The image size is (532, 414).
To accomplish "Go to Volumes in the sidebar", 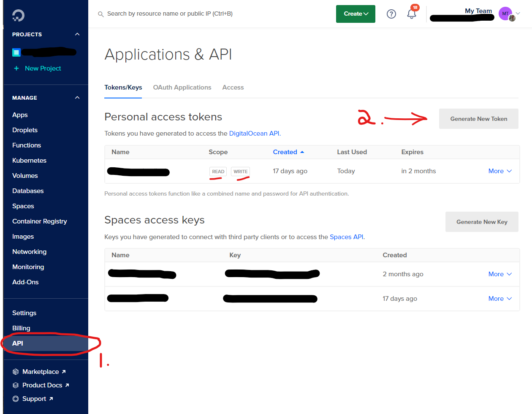I will 25,176.
